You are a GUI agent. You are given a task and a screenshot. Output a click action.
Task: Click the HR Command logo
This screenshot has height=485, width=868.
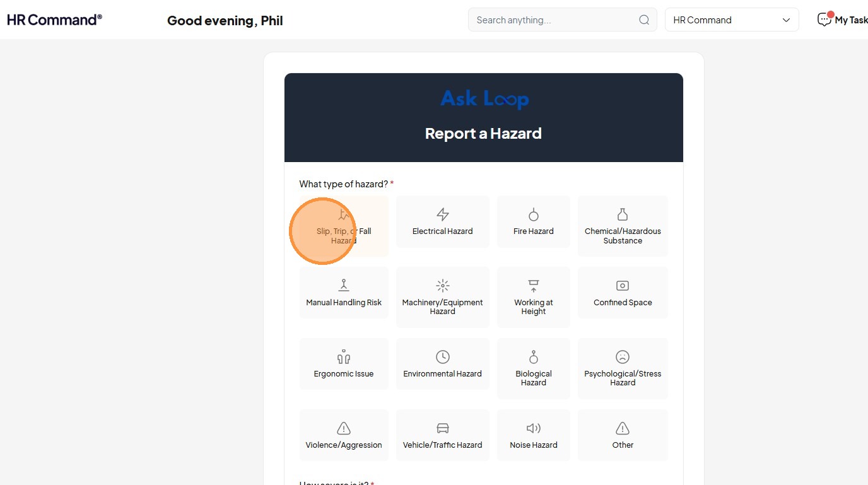click(x=54, y=20)
